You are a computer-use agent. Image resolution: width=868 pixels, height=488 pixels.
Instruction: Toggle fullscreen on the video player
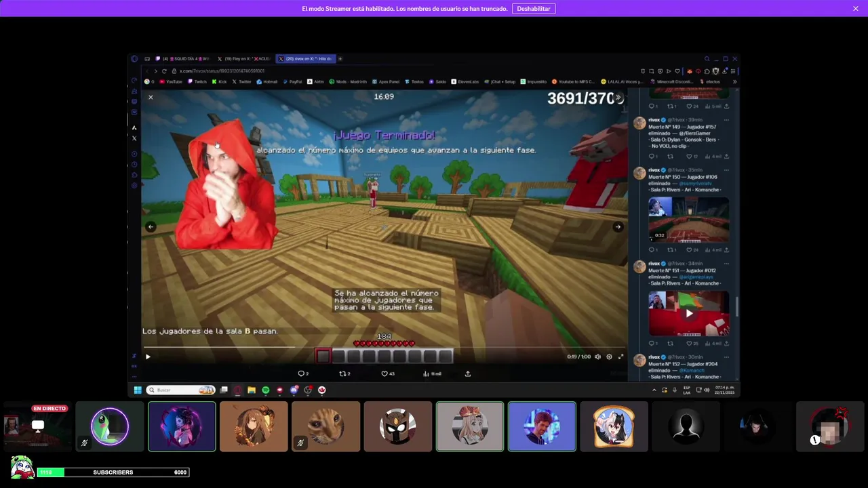tap(620, 357)
